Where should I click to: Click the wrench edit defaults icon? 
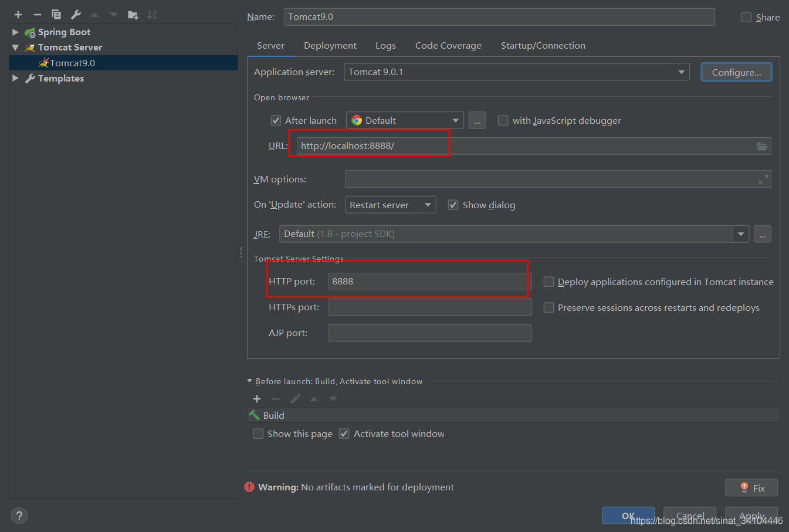[76, 15]
